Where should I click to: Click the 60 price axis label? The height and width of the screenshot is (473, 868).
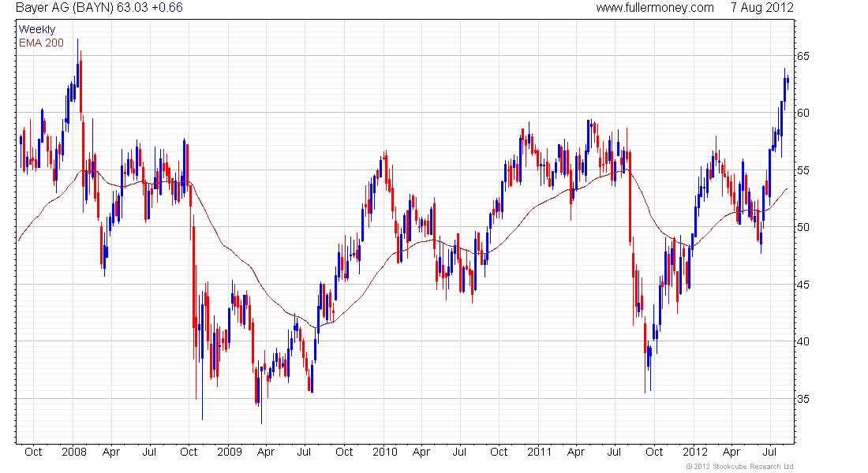(803, 113)
